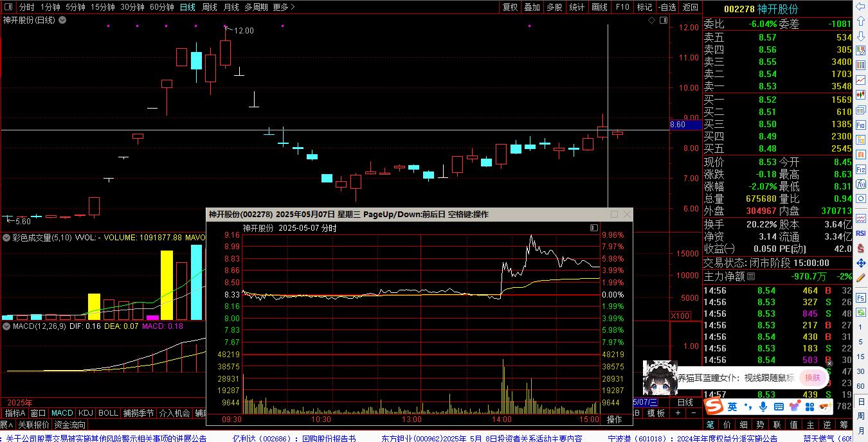Click the 返回 return button
868x442 pixels.
[x=690, y=7]
